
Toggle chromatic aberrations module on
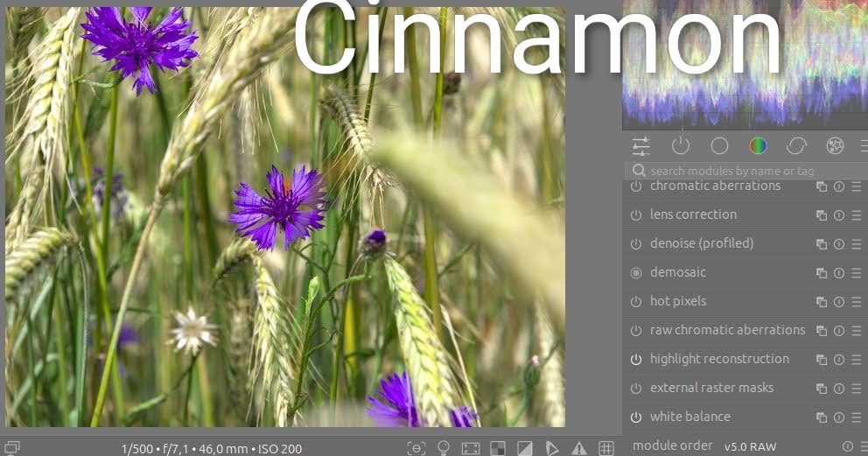click(636, 186)
